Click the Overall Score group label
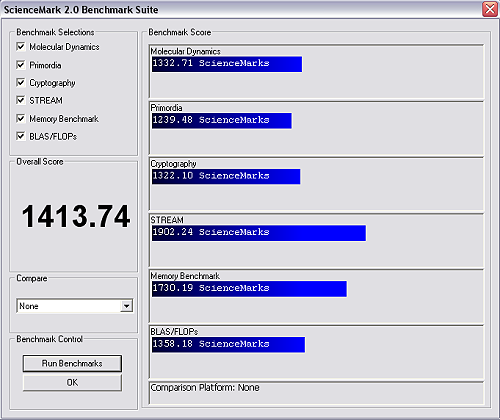The height and width of the screenshot is (420, 500). [40, 162]
